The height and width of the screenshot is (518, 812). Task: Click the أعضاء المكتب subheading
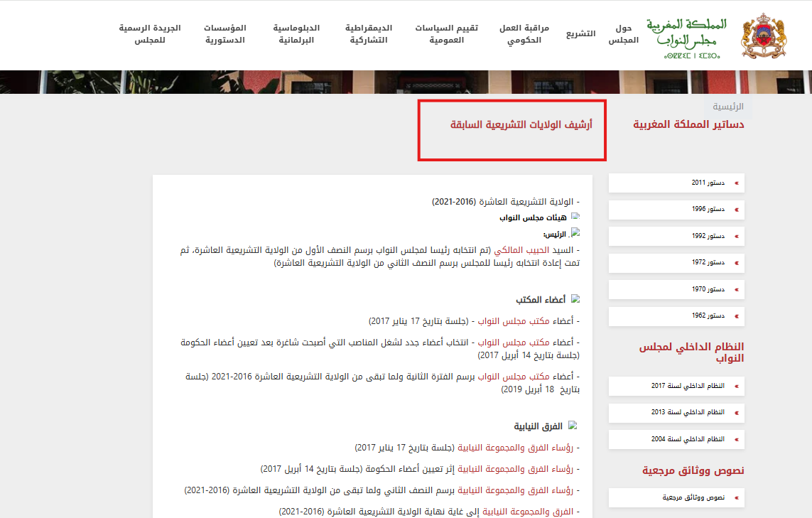click(x=541, y=300)
